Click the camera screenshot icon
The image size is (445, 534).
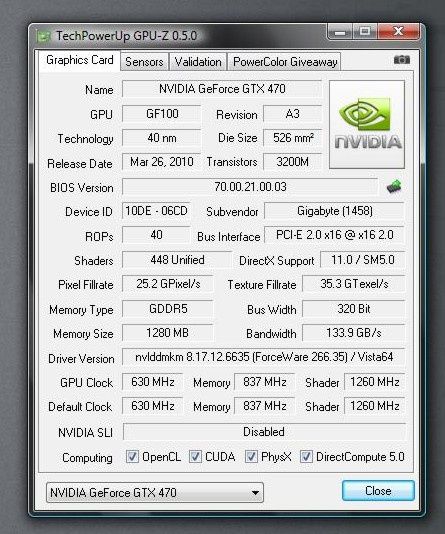402,60
